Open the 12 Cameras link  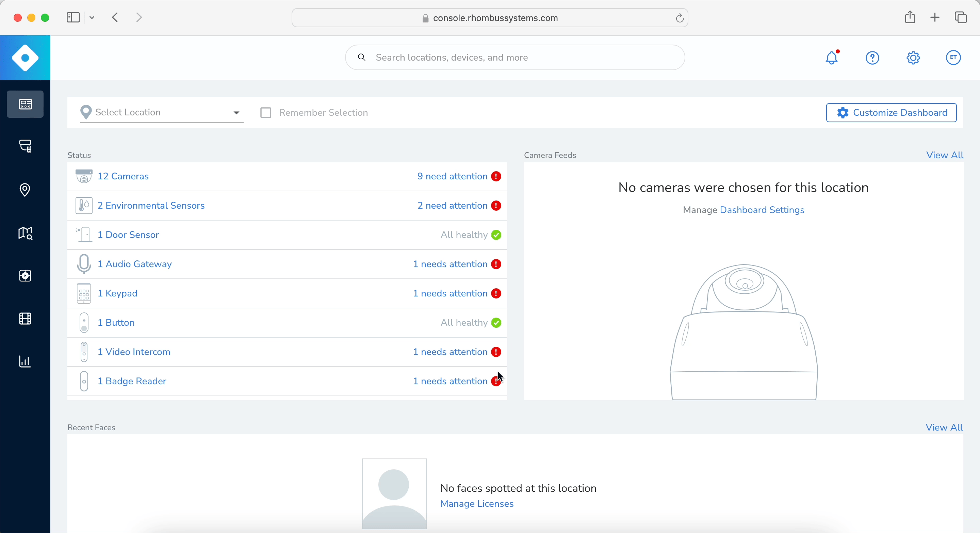click(x=123, y=177)
